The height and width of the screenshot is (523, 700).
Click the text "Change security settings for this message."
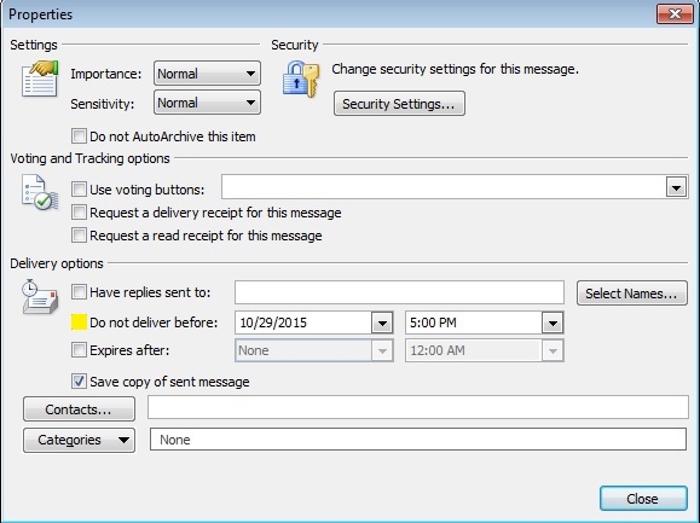(x=455, y=69)
